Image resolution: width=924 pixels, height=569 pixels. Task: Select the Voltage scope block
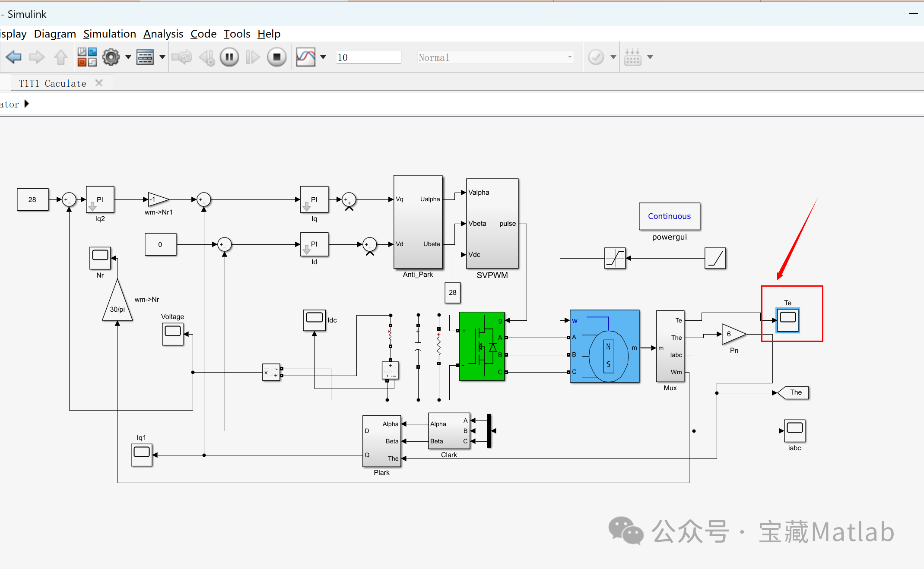click(173, 334)
